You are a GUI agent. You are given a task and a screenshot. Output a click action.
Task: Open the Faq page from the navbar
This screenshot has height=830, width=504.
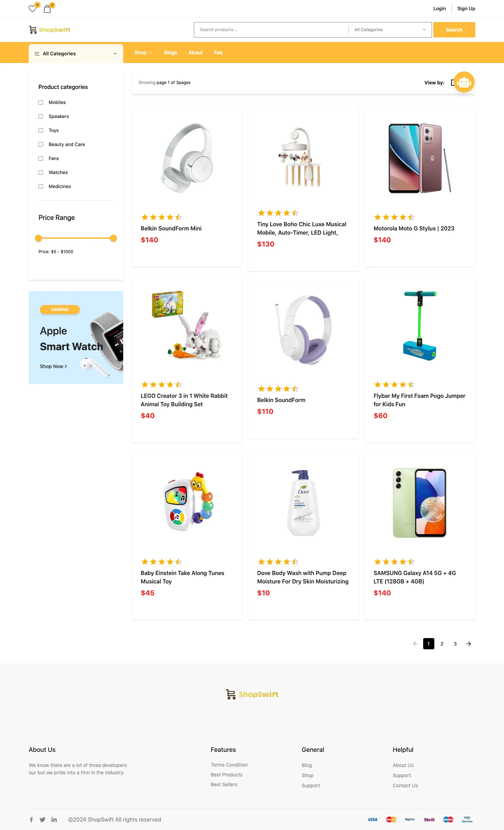pos(218,52)
